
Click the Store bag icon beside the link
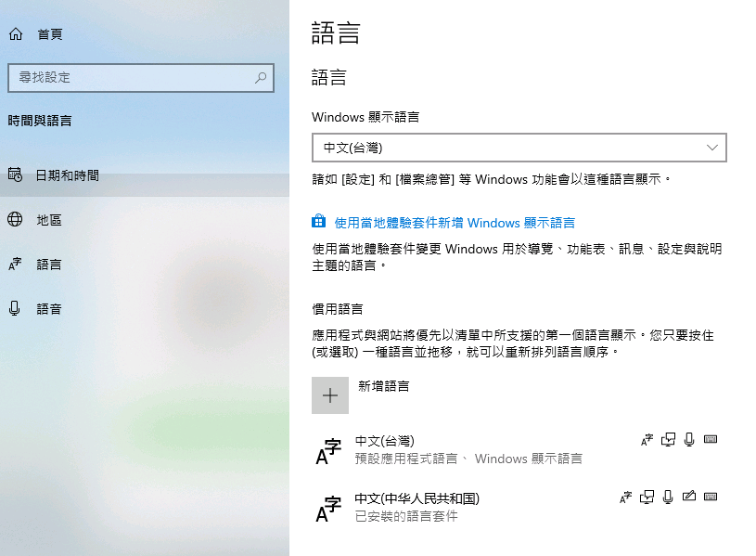(x=318, y=221)
